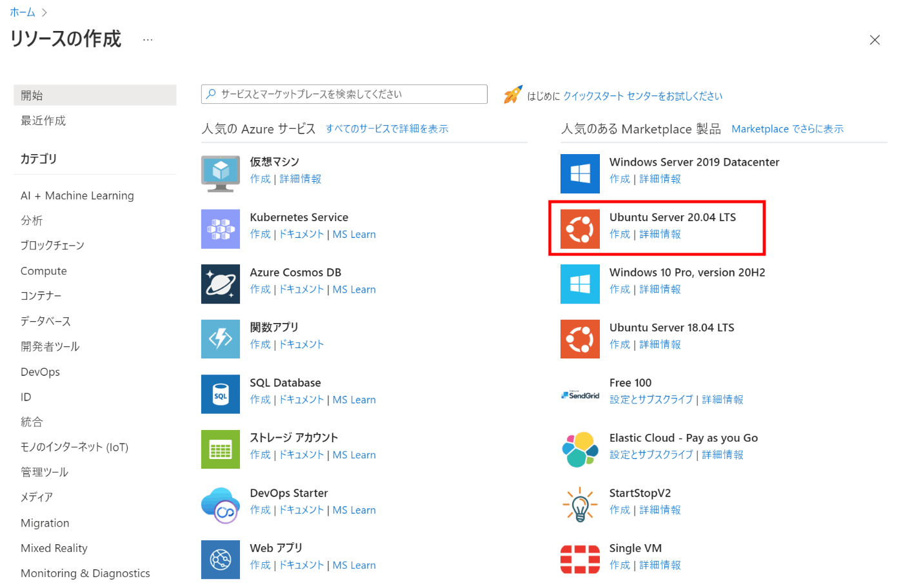Click the Storage Account (ストレージ アカウント) green icon

221,449
